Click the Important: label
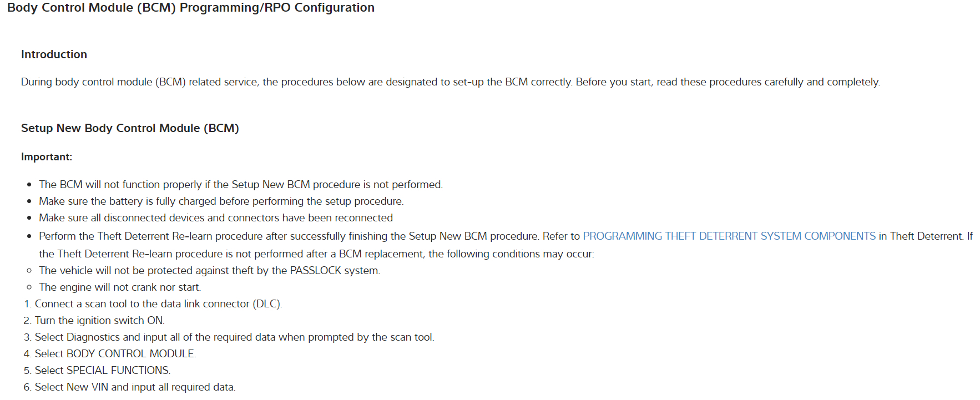The height and width of the screenshot is (400, 980). [x=47, y=157]
